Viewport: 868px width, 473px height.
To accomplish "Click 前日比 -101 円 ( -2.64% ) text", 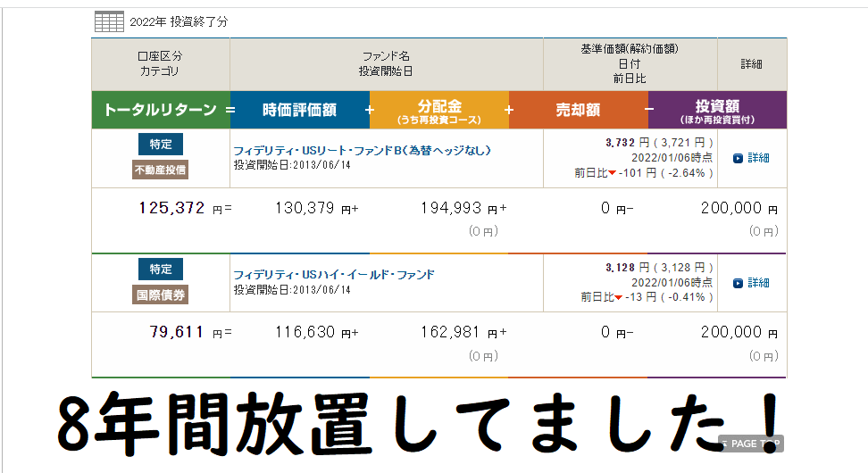I will point(644,173).
